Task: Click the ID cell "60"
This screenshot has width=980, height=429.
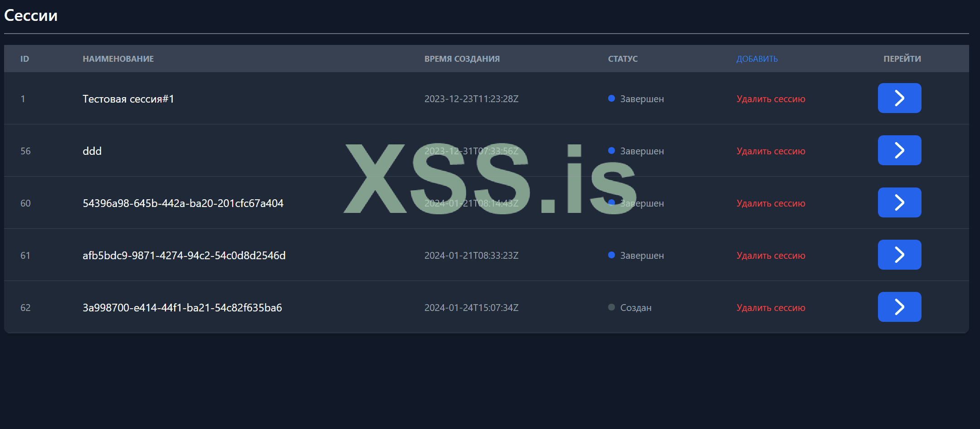Action: pyautogui.click(x=25, y=203)
